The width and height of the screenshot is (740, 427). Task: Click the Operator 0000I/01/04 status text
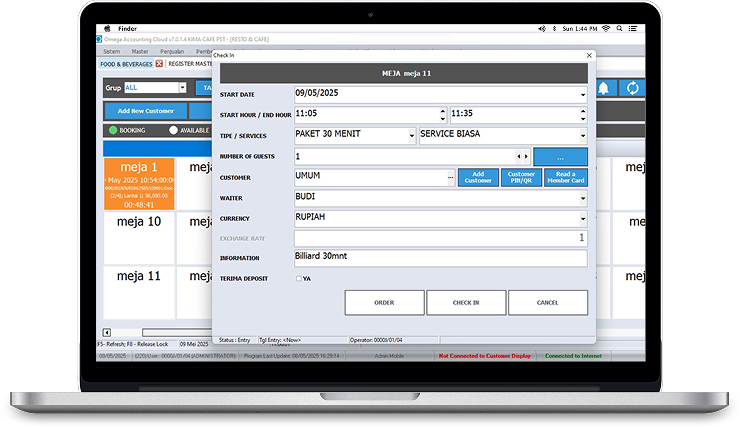(x=376, y=340)
